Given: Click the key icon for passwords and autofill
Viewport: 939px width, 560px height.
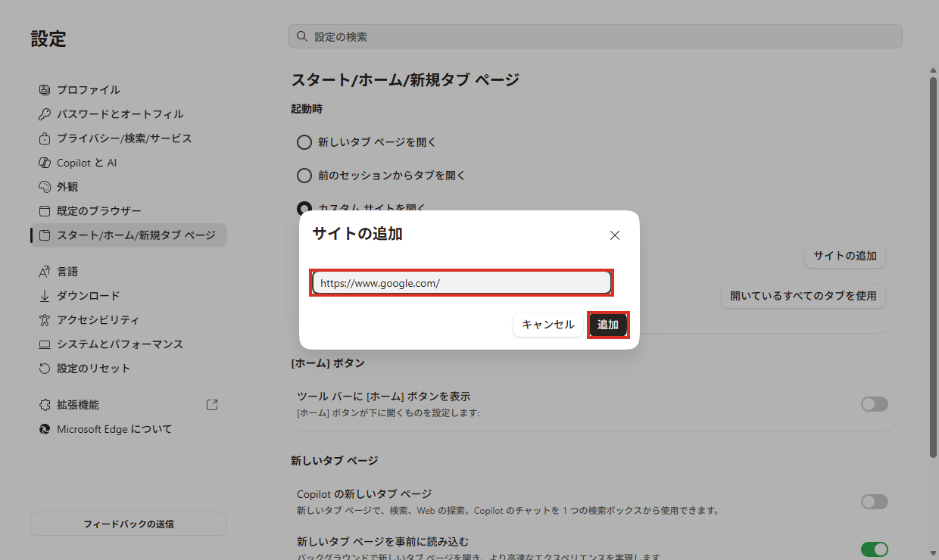Looking at the screenshot, I should [44, 114].
